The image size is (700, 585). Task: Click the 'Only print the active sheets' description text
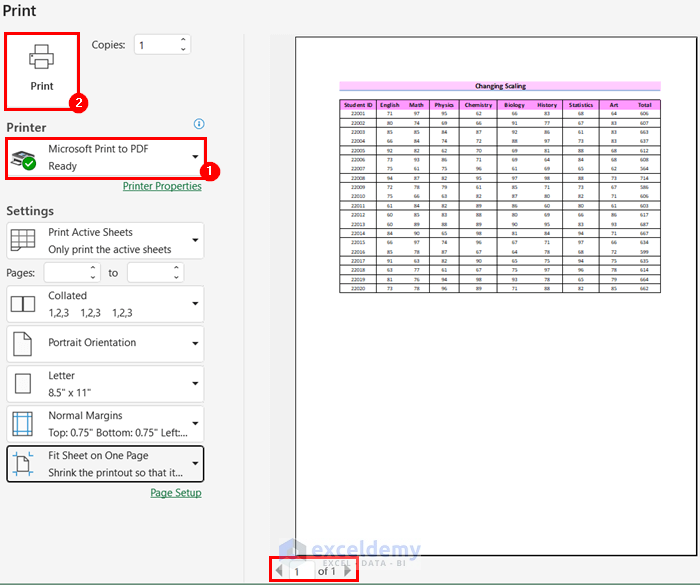pos(110,249)
